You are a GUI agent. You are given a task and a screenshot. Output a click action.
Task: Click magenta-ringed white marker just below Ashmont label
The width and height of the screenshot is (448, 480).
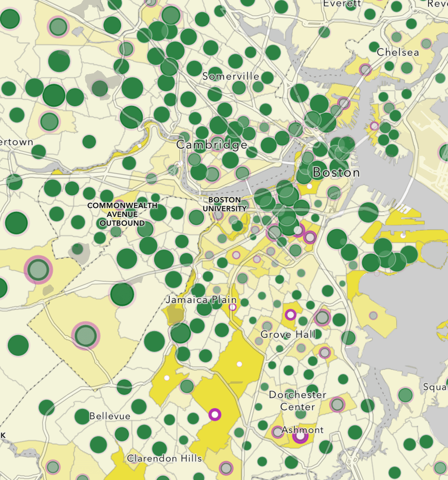[x=300, y=436]
